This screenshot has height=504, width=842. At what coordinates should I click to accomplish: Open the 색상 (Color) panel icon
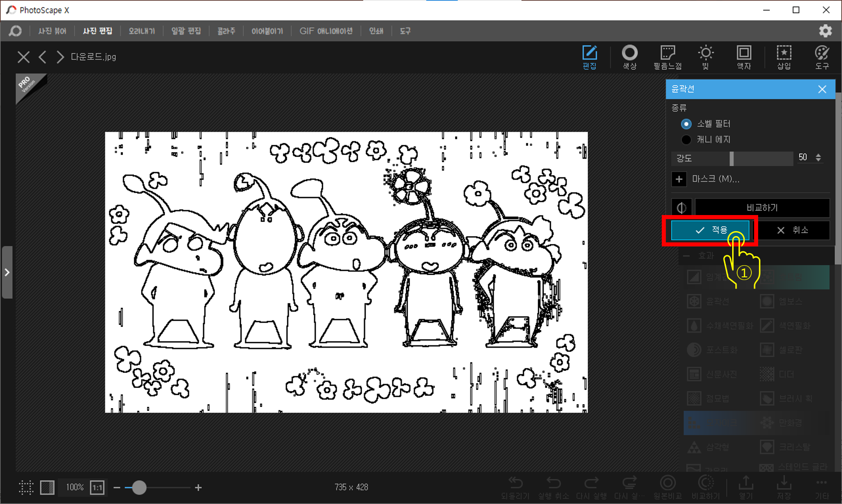[629, 57]
